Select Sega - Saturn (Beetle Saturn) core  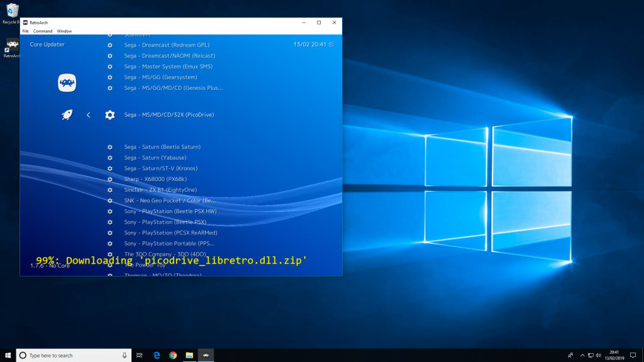click(x=162, y=147)
